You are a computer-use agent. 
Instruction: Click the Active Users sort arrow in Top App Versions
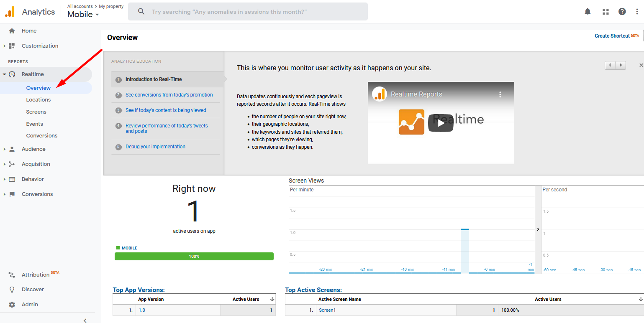point(272,299)
